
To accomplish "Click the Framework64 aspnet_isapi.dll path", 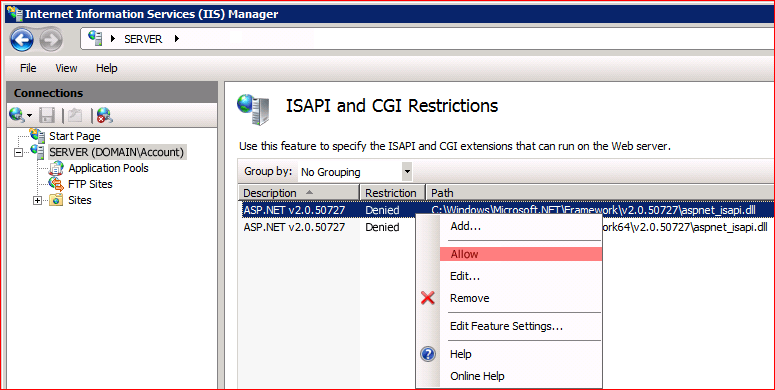I will (686, 227).
